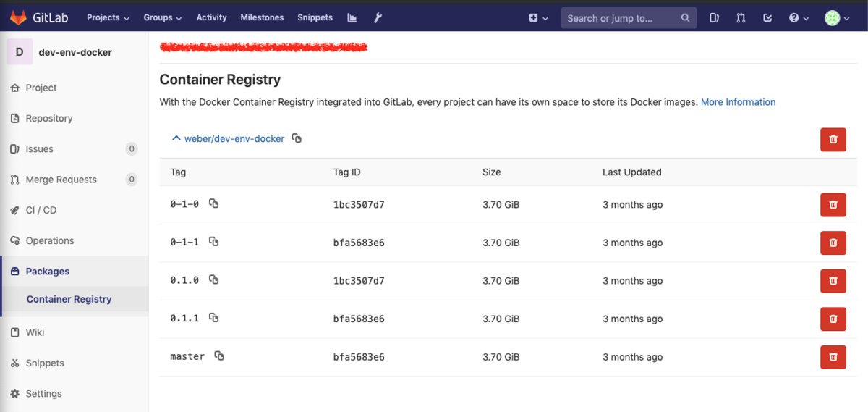
Task: Open Snippets in top navigation bar
Action: coord(315,17)
